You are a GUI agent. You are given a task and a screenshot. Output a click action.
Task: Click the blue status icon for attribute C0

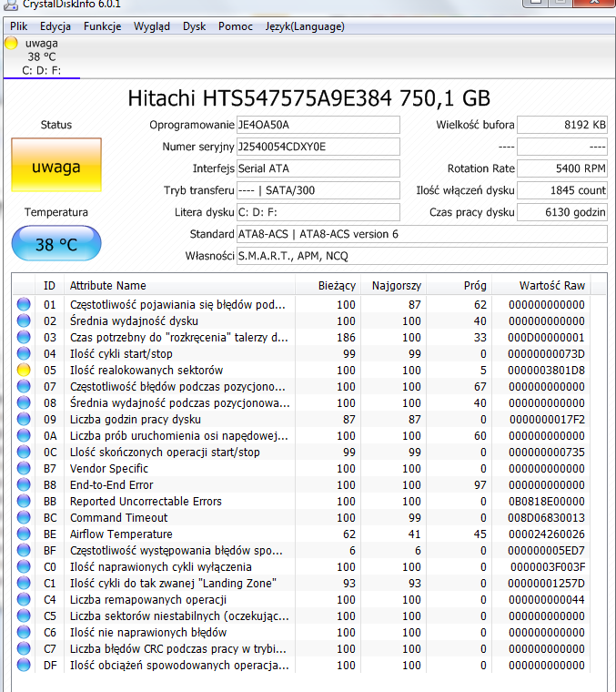coord(24,566)
